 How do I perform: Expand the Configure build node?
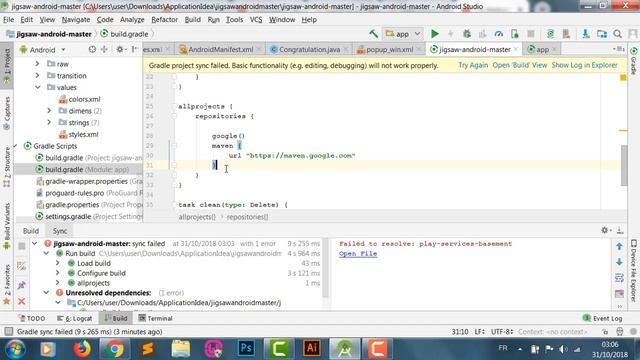[x=58, y=273]
